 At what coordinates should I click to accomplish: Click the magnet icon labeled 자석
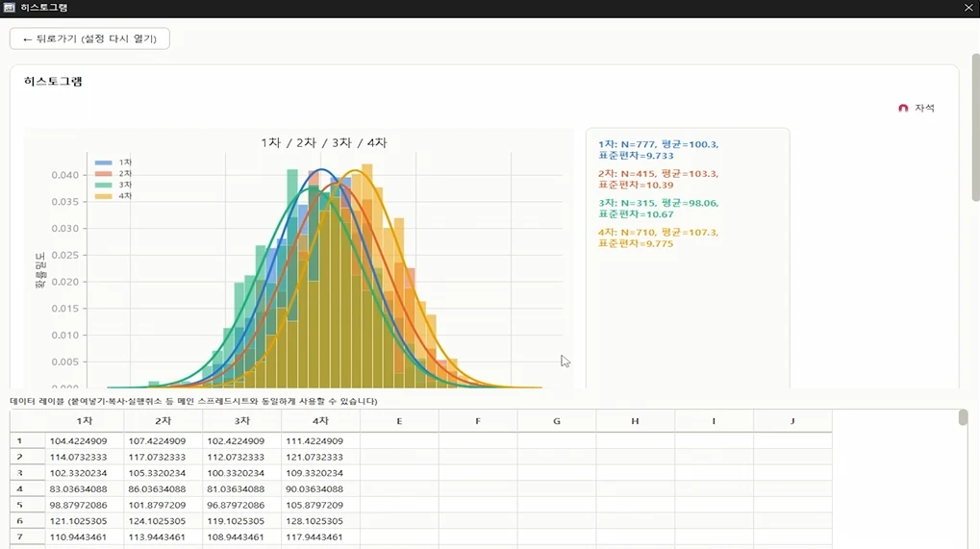(903, 108)
